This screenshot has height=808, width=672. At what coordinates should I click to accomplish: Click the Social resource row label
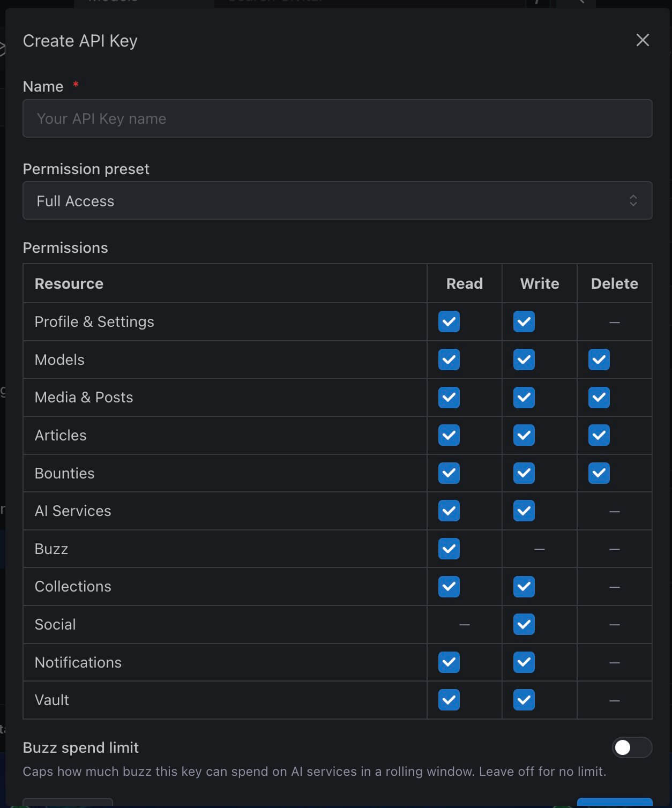click(x=55, y=624)
